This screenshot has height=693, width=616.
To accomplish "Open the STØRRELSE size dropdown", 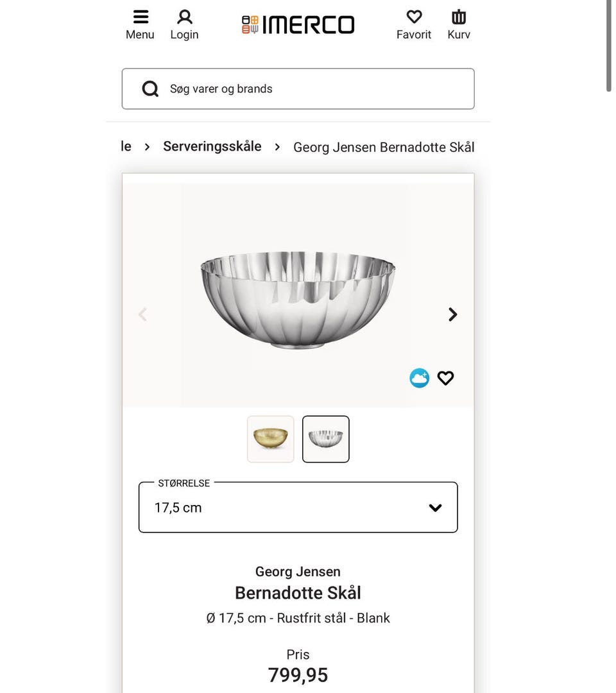I will [297, 507].
